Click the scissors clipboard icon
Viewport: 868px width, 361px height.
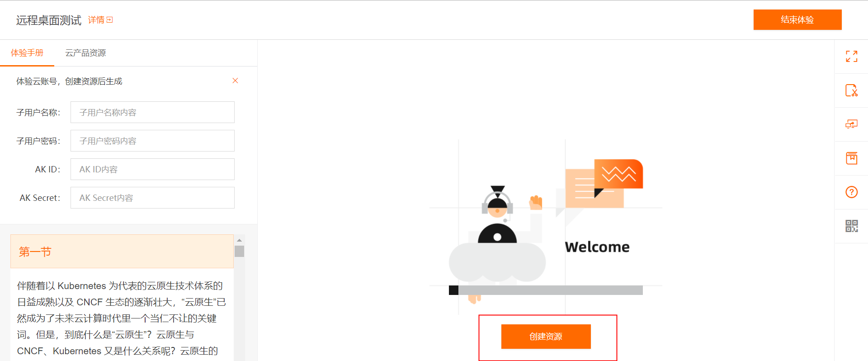851,90
